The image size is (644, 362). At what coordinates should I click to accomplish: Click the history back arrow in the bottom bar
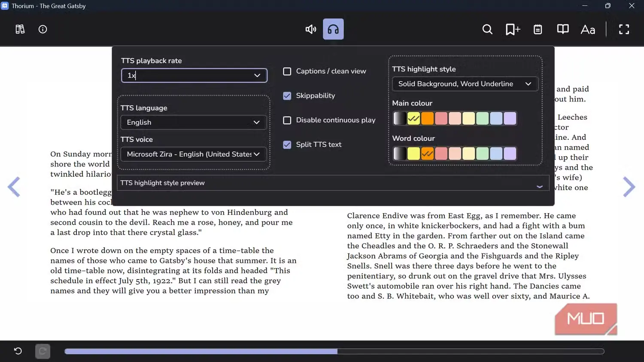coord(18,351)
